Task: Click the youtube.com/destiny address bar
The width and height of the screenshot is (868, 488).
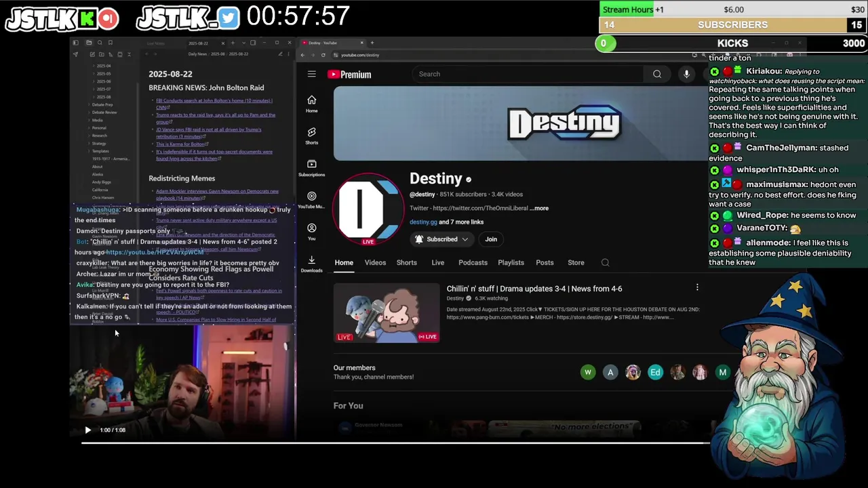Action: [x=359, y=55]
